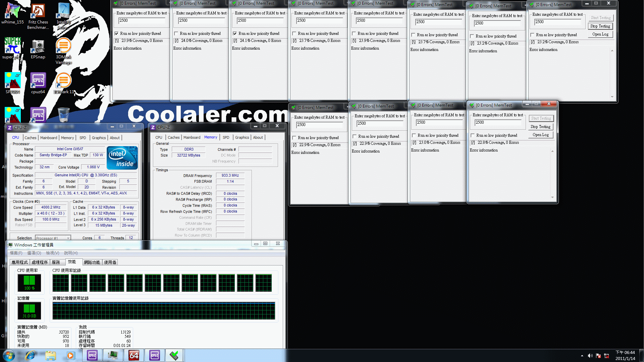644x362 pixels.
Task: Switch to the red 64 taskbar app
Action: coord(133,355)
